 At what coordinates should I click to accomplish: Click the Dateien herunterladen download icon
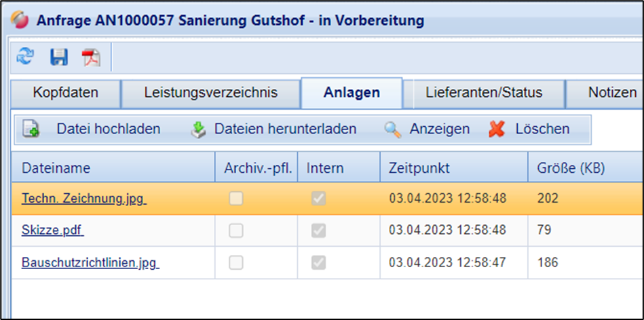tap(197, 129)
